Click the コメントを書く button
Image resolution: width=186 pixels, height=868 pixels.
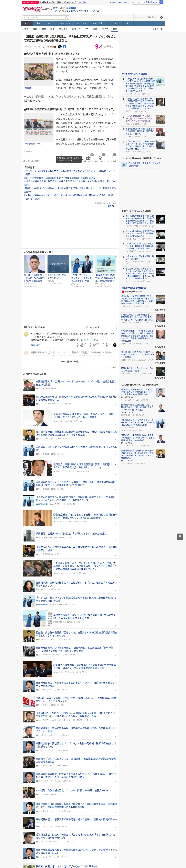click(x=93, y=327)
